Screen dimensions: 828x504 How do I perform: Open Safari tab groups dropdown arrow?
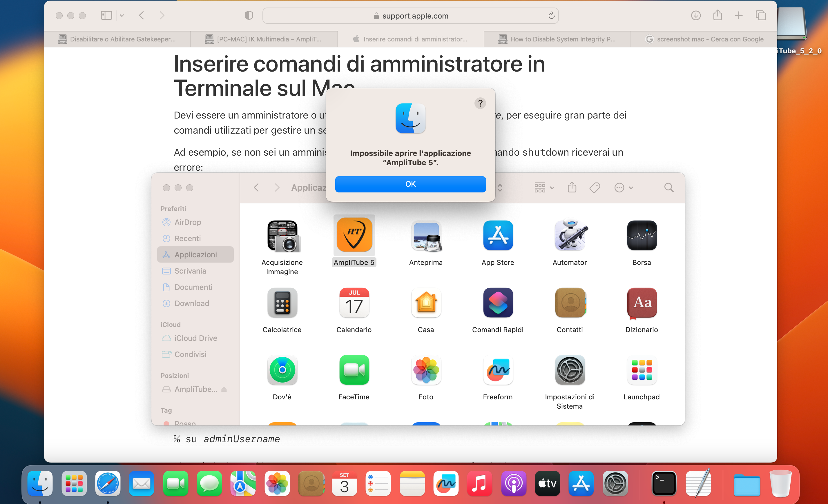coord(122,15)
